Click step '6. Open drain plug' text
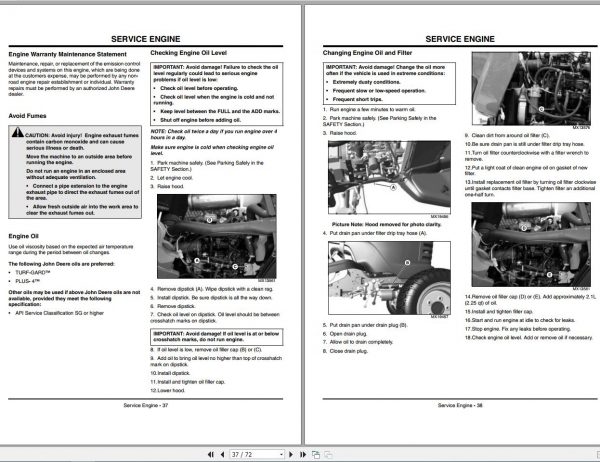 tap(345, 334)
